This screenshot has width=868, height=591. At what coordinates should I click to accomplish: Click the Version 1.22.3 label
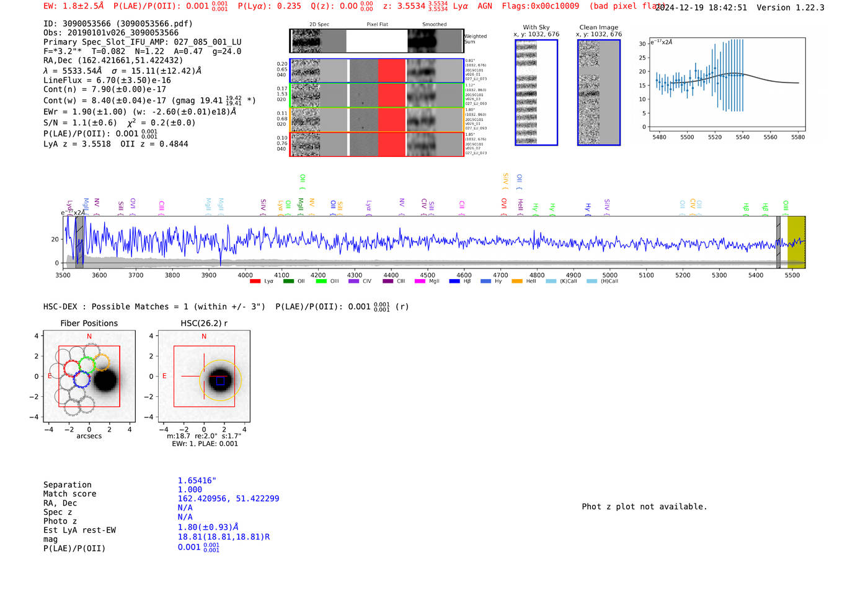(x=791, y=7)
